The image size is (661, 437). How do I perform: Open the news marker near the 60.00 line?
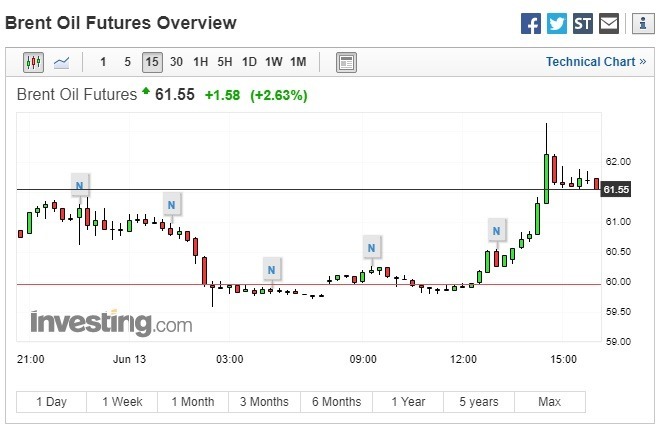[x=271, y=269]
